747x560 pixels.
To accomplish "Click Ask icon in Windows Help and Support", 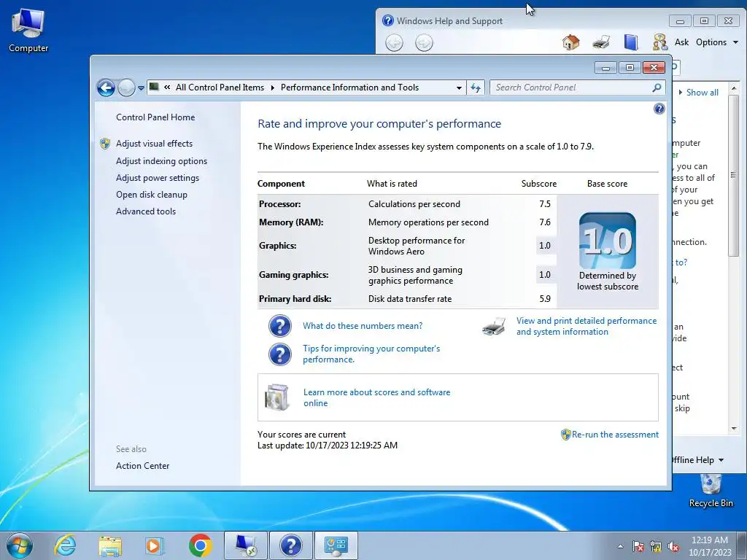I will click(660, 42).
